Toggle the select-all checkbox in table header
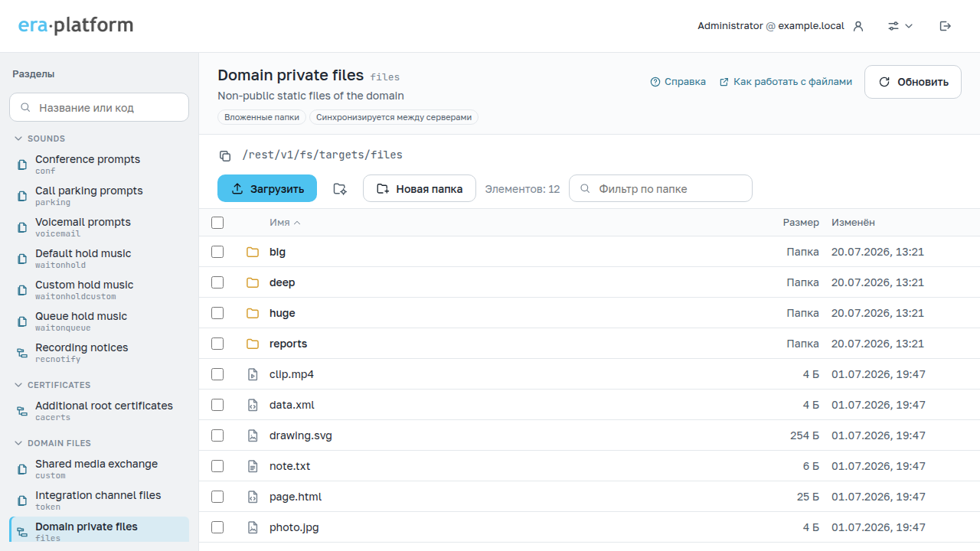The width and height of the screenshot is (980, 551). 217,223
